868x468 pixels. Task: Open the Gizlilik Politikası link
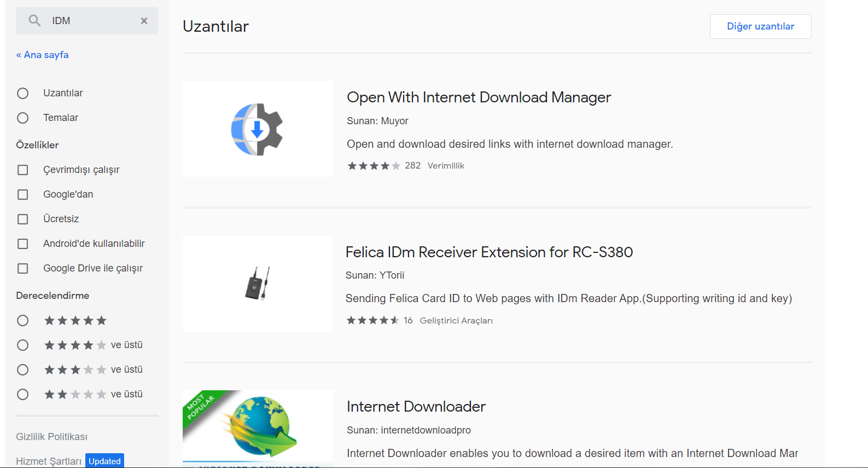pos(52,437)
